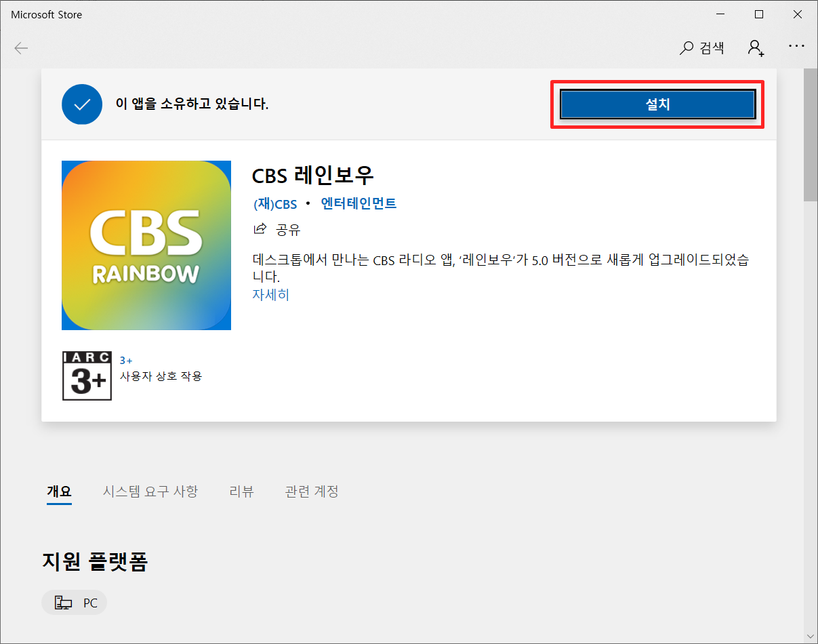The height and width of the screenshot is (644, 818).
Task: Click the blue checkmark owned icon
Action: [81, 104]
